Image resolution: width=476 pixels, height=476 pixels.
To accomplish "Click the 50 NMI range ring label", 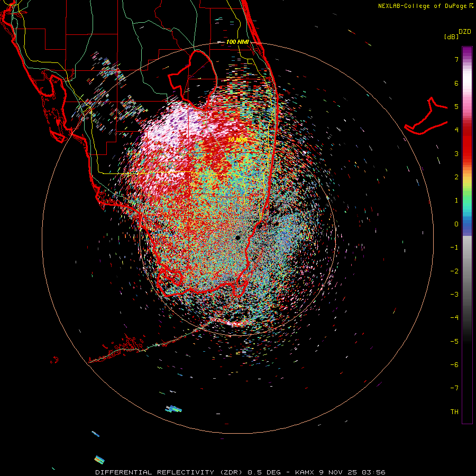I will click(237, 140).
